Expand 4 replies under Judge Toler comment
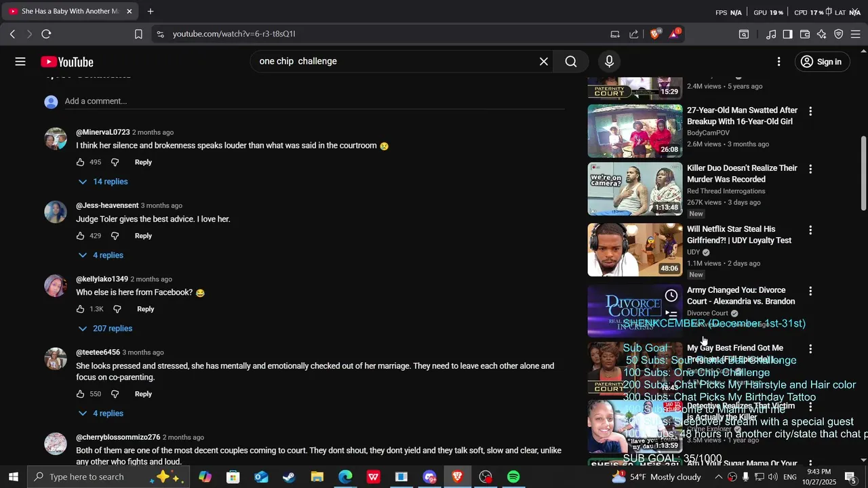Screen dimensions: 868x488 tap(101, 256)
